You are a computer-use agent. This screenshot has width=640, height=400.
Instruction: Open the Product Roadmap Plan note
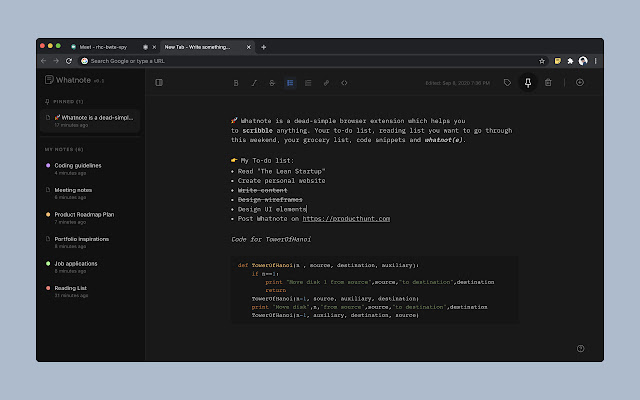tap(84, 214)
